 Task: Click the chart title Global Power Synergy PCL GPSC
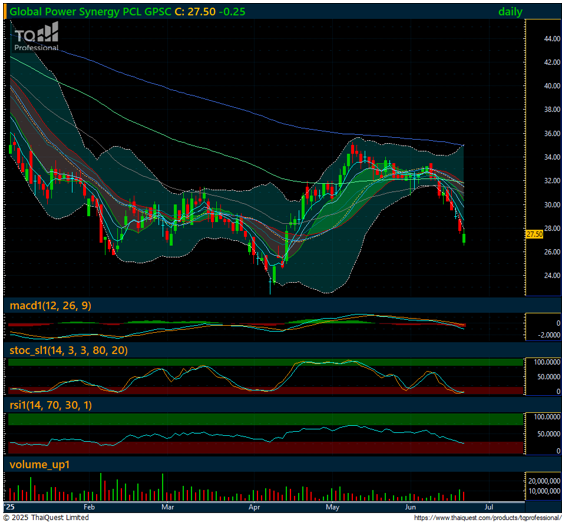tap(90, 12)
